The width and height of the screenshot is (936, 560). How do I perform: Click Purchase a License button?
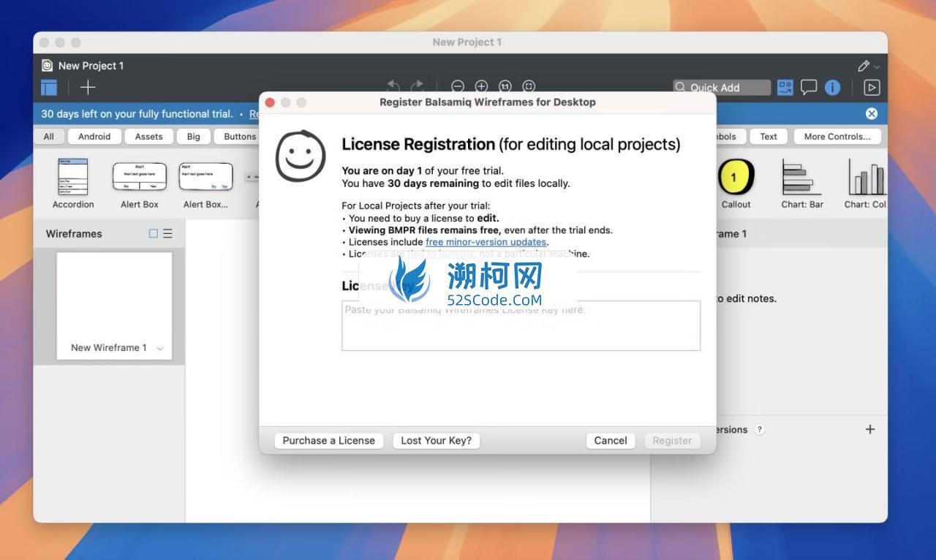(x=328, y=441)
